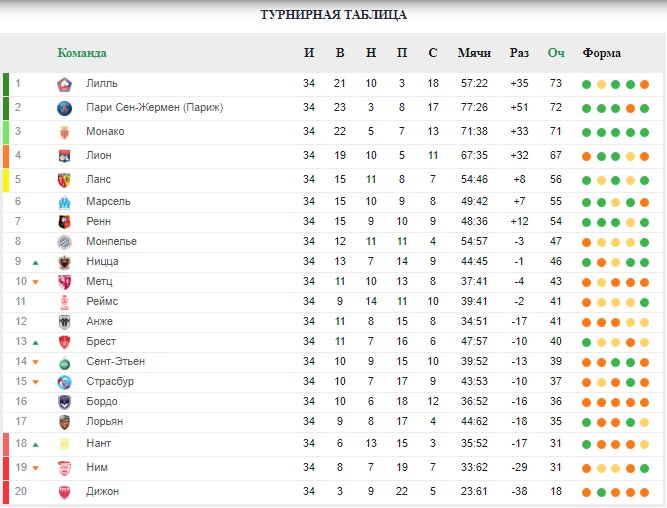Click Лилль's most recent orange form dot
Viewport: 667px width, 508px height.
click(x=644, y=84)
